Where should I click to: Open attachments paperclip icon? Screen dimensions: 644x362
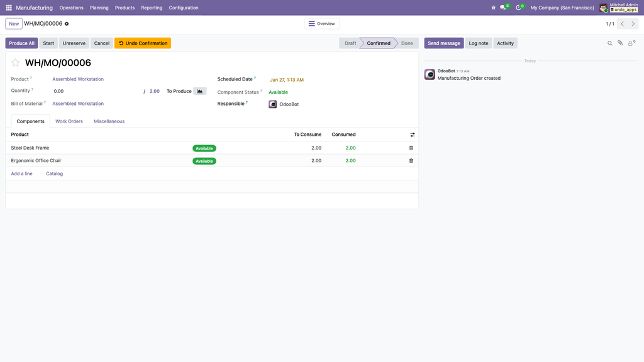click(x=620, y=43)
